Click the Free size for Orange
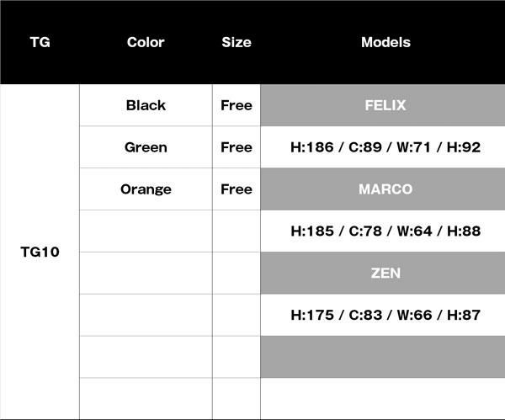This screenshot has height=420, width=505. [237, 189]
